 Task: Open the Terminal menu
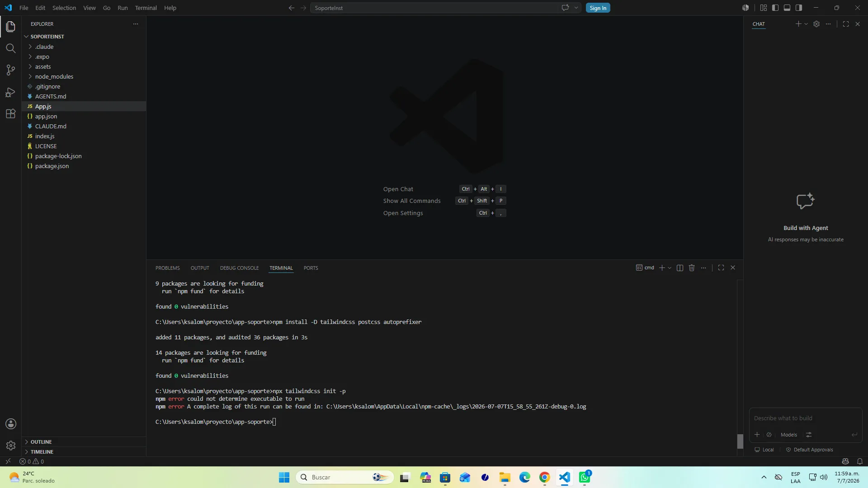146,8
